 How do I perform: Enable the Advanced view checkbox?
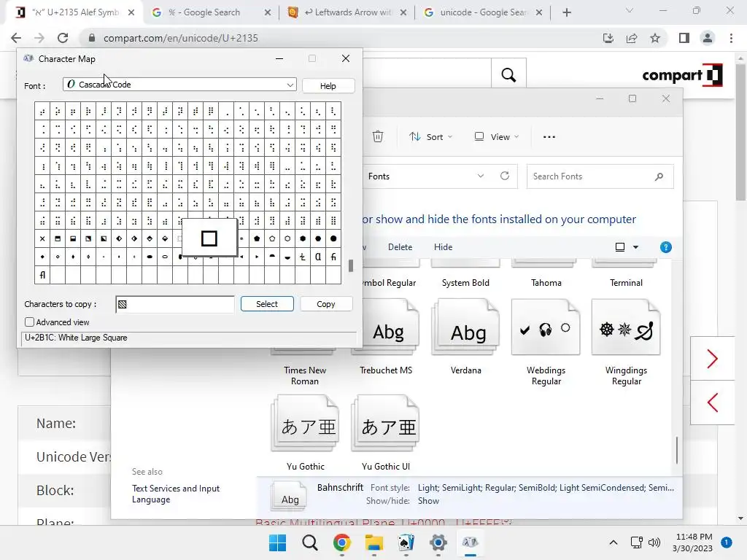(29, 322)
